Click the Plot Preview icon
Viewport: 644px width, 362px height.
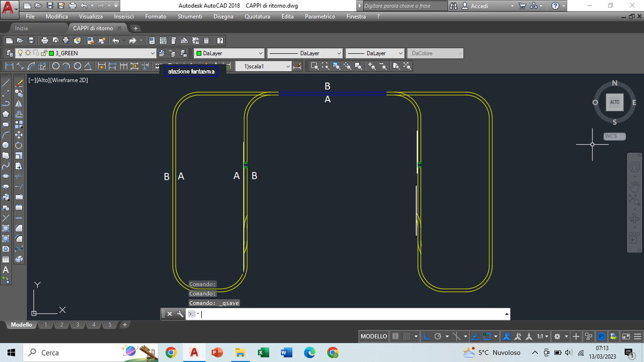coord(55,41)
